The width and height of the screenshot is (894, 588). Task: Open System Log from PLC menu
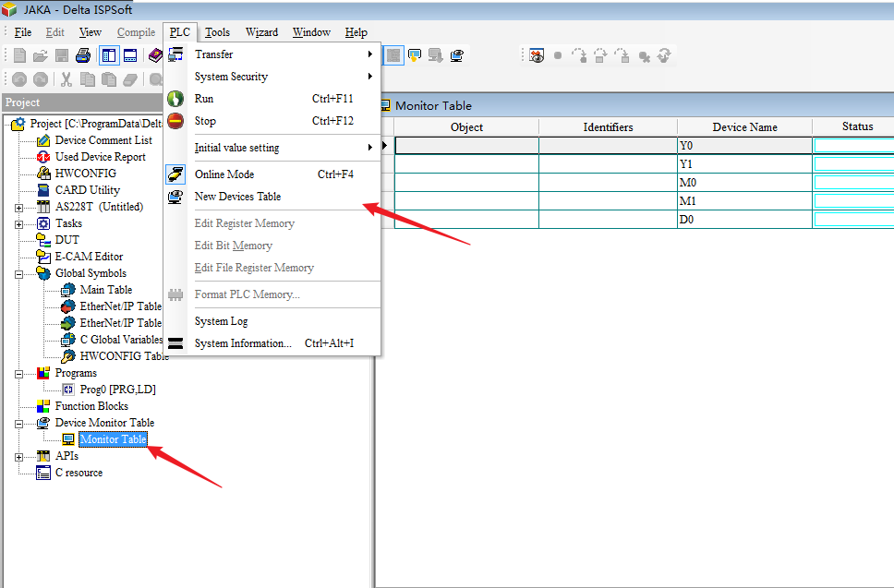tap(221, 321)
